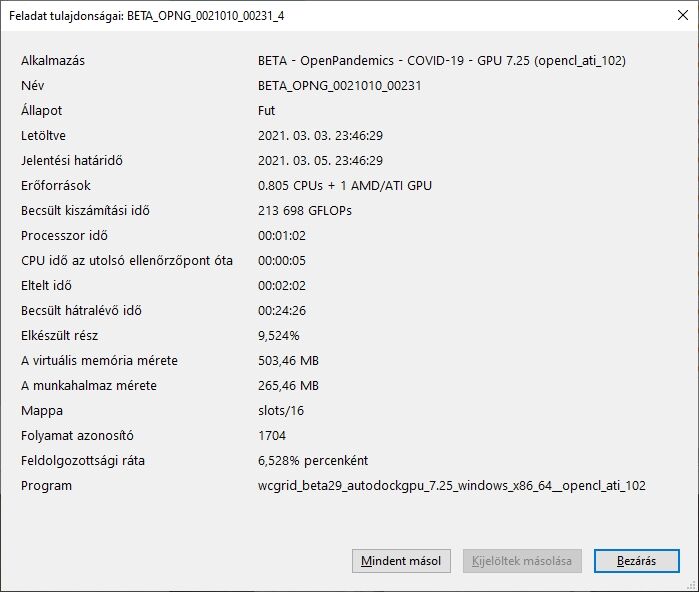
Task: Select folder value slots/16
Action: tap(281, 410)
